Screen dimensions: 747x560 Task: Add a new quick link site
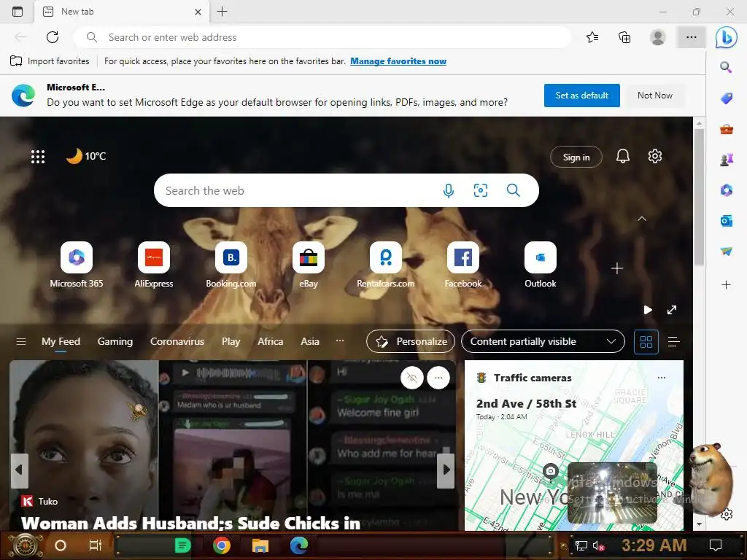617,268
